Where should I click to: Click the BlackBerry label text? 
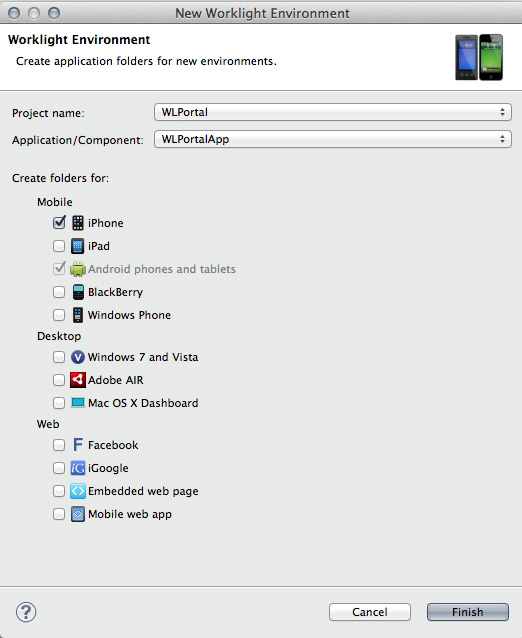tap(116, 292)
